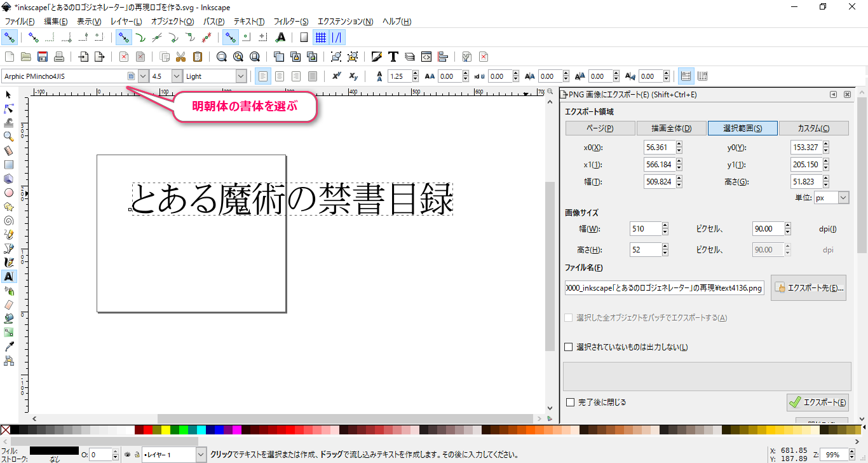Screen dimensions: 868x463
Task: Open the XML editor icon
Action: tap(426, 57)
